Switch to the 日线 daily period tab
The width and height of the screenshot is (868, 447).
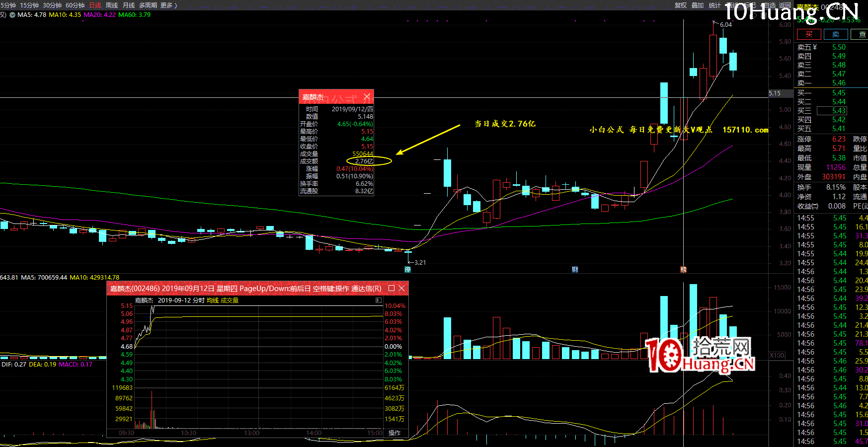tap(95, 5)
